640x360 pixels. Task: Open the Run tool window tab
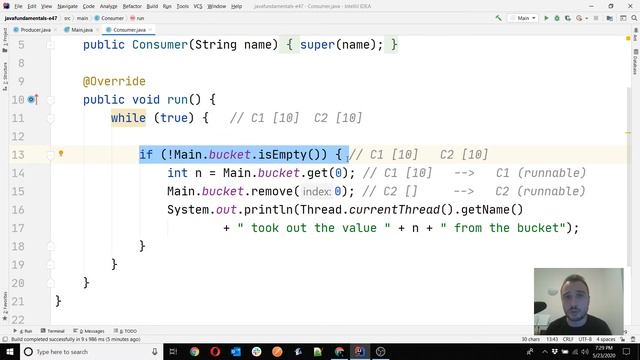pos(23,331)
